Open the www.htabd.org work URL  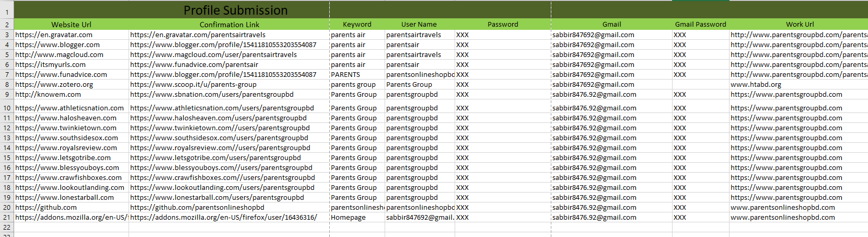tap(756, 85)
